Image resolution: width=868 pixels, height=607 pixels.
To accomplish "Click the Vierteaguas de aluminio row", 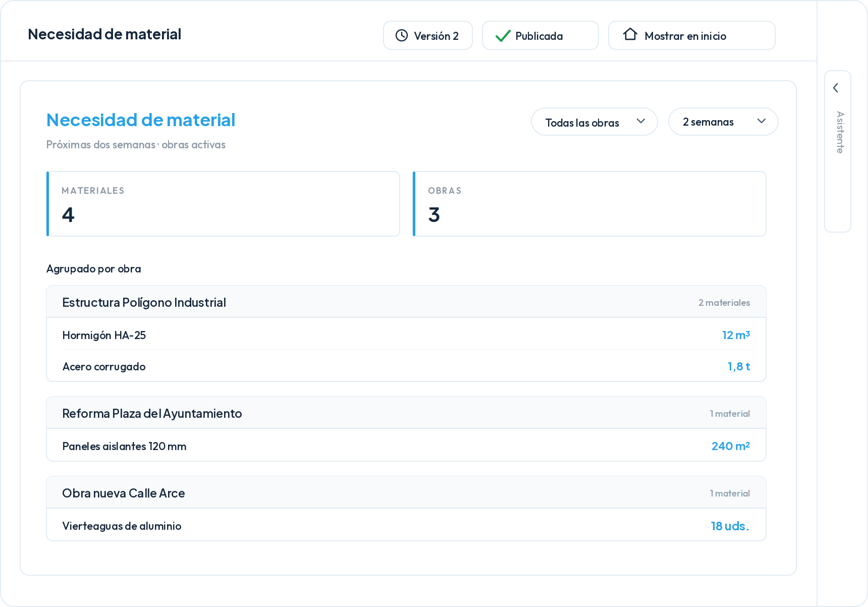I will click(x=406, y=525).
